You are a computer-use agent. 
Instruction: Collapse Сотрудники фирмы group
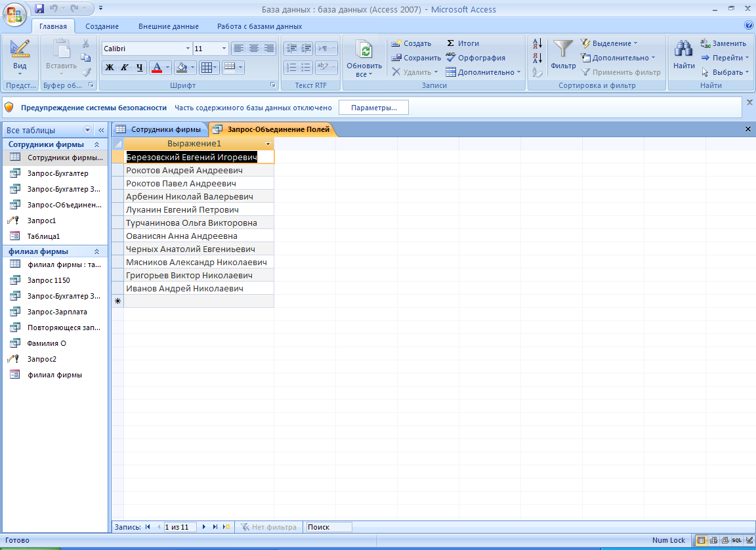[x=96, y=144]
